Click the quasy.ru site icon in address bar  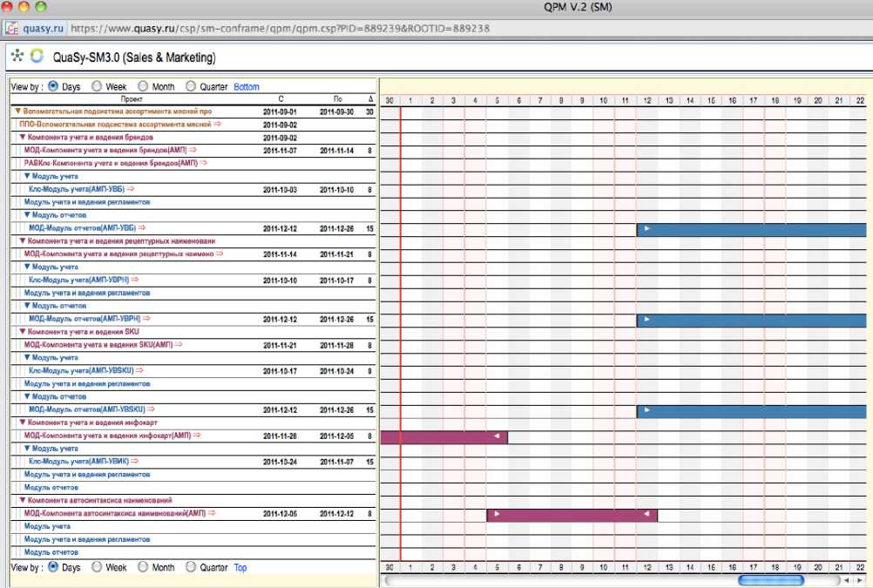click(12, 29)
